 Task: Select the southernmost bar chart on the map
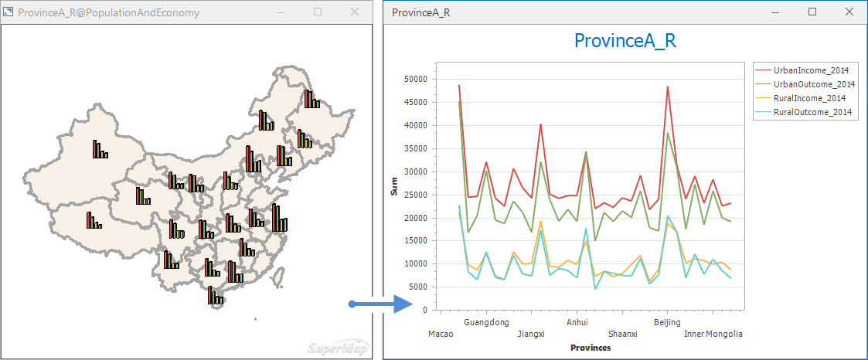pos(215,296)
